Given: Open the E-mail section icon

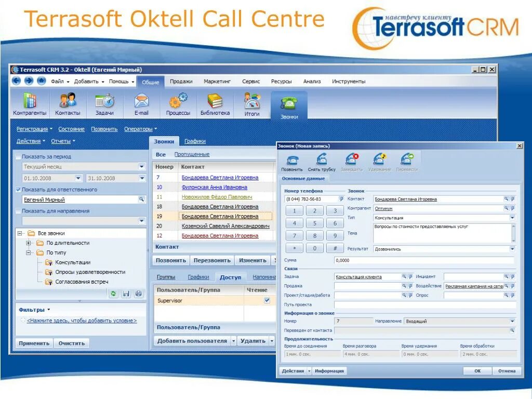Looking at the screenshot, I should tap(141, 101).
